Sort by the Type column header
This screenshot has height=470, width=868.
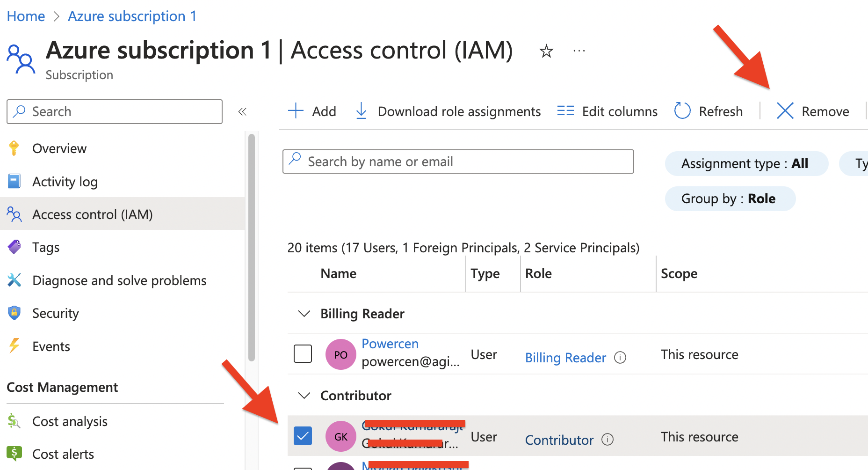pos(485,273)
